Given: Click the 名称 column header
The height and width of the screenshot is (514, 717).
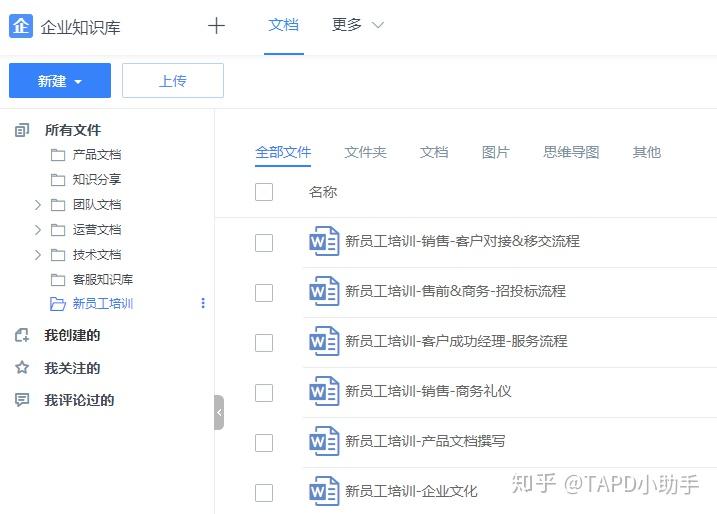Looking at the screenshot, I should (323, 192).
